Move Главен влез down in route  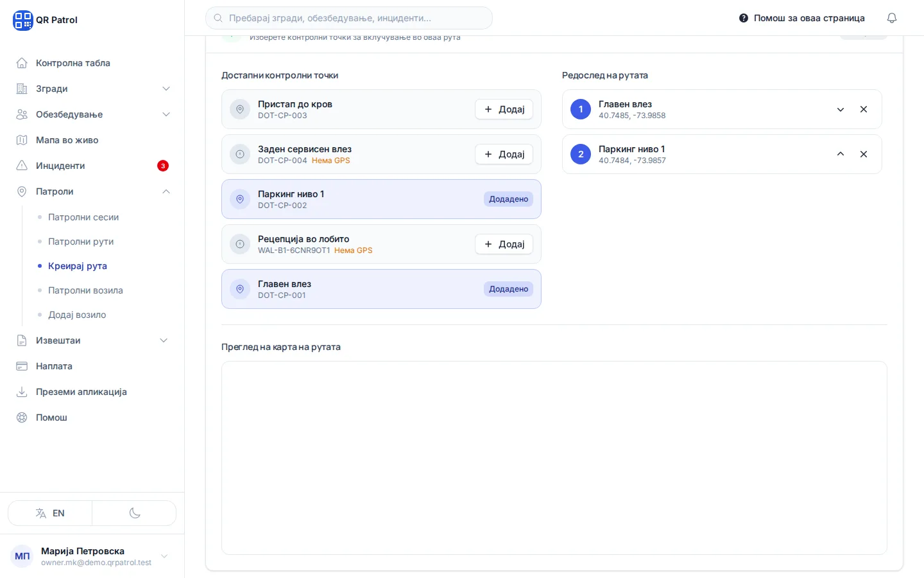tap(841, 109)
